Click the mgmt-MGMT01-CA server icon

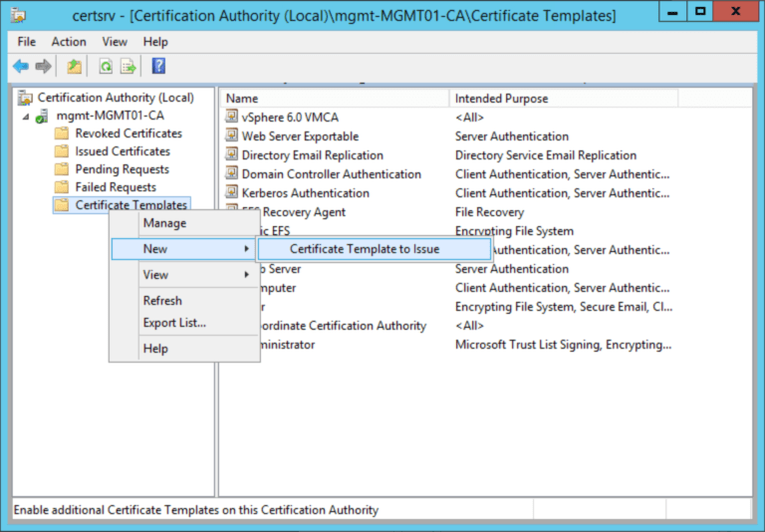tap(43, 117)
